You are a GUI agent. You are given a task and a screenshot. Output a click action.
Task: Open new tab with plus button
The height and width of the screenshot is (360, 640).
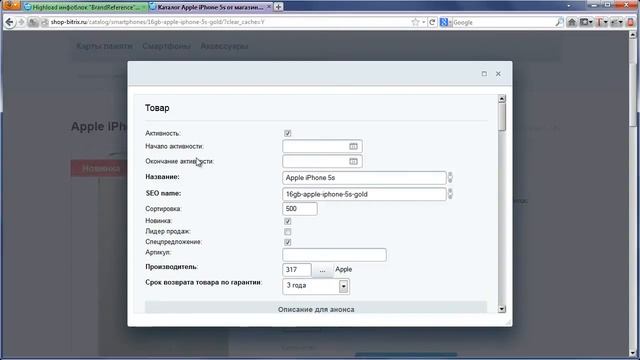[278, 7]
